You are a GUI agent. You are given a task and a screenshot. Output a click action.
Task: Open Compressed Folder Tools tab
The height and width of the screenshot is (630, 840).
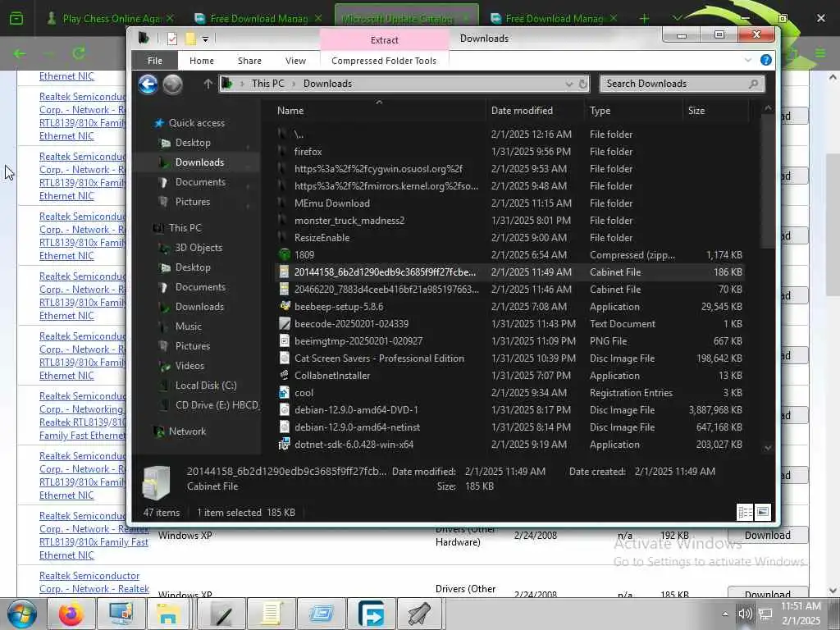[x=384, y=61]
